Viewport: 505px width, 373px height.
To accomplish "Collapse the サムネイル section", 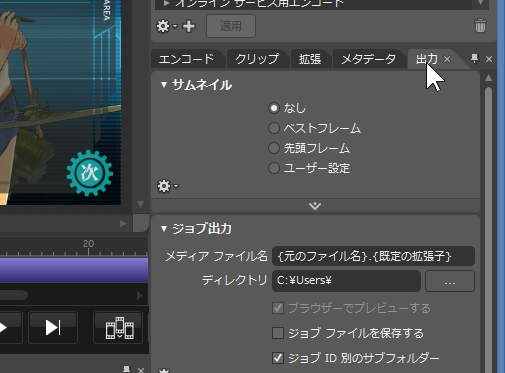I will point(164,85).
